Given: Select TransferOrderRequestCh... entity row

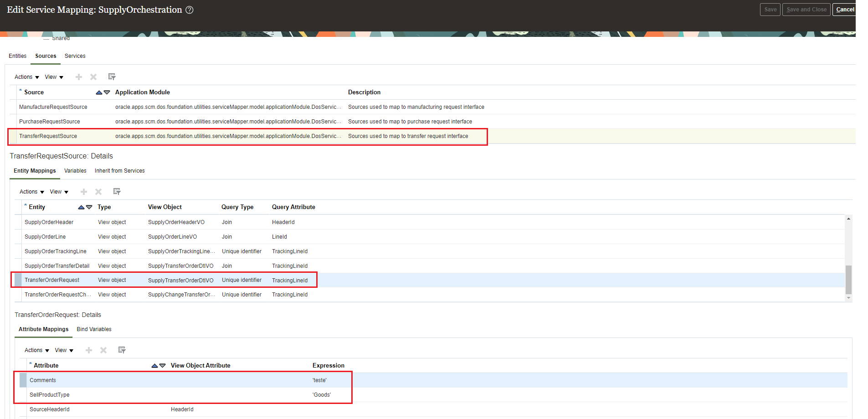Looking at the screenshot, I should (x=430, y=295).
